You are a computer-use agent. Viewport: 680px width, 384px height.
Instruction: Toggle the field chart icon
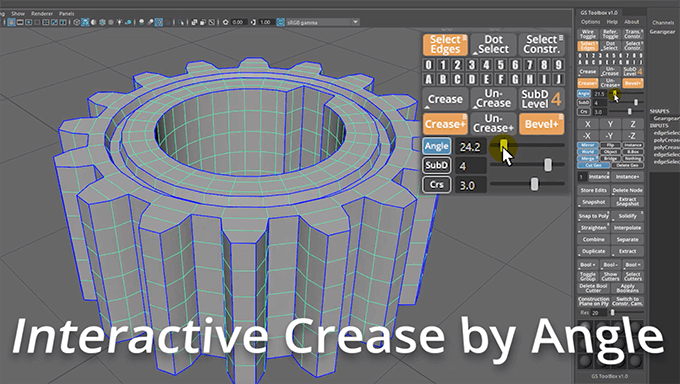[46, 22]
